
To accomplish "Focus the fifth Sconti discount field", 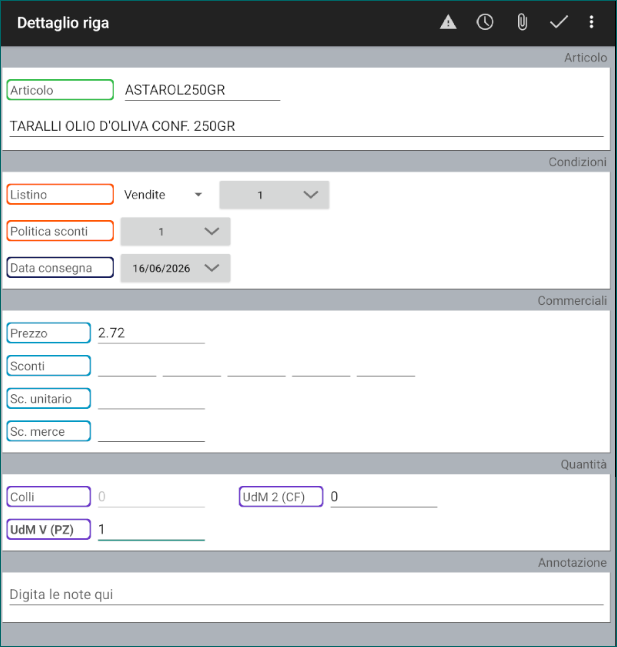I will coord(386,367).
